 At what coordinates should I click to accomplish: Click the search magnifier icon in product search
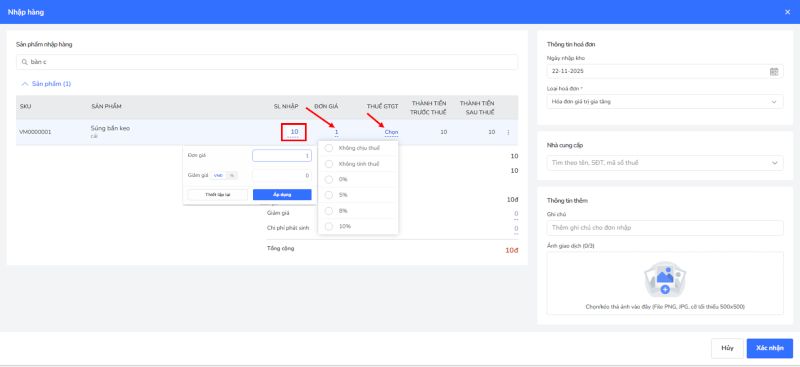(x=24, y=62)
